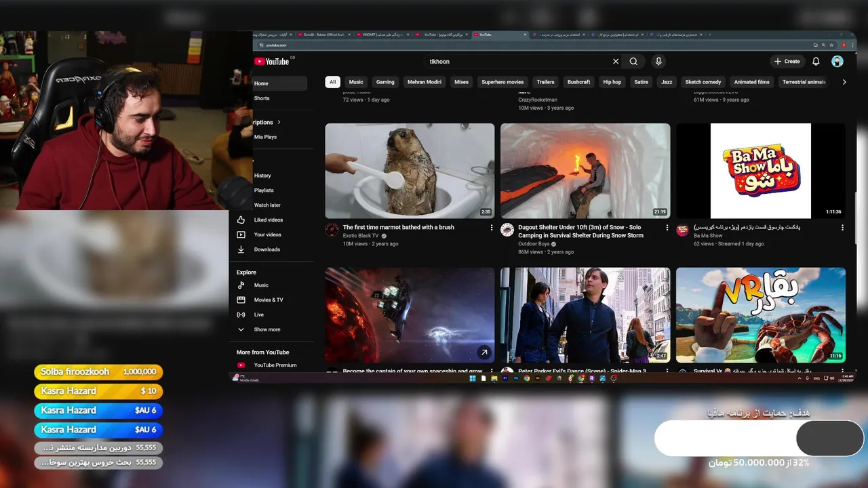Select the Mehran Modiri chip
The width and height of the screenshot is (868, 488).
coord(425,82)
